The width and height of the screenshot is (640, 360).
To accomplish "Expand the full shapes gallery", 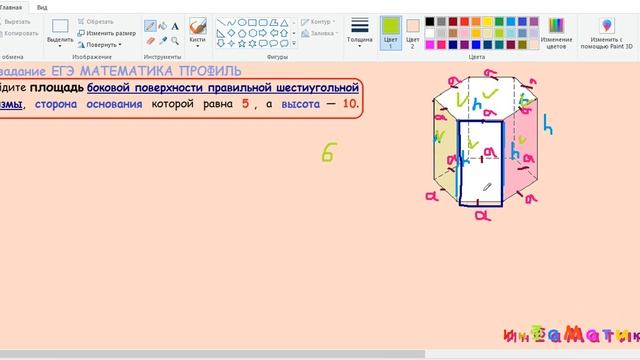I will 294,43.
